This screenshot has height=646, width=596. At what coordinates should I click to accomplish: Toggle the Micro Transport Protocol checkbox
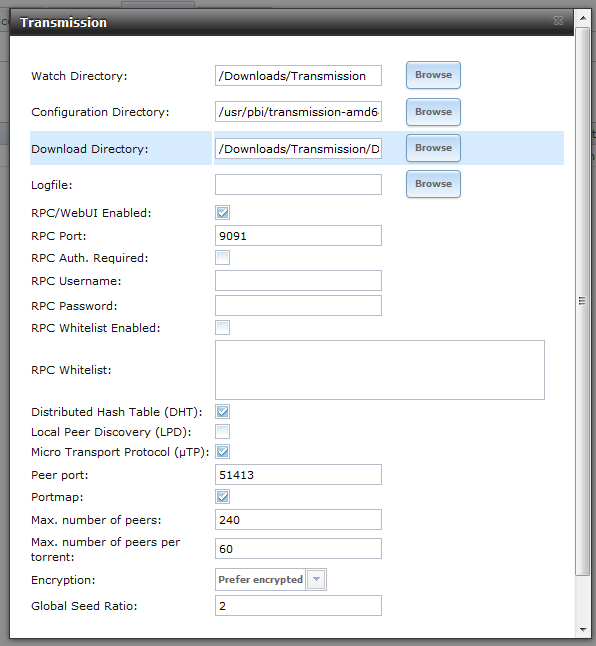pyautogui.click(x=222, y=452)
